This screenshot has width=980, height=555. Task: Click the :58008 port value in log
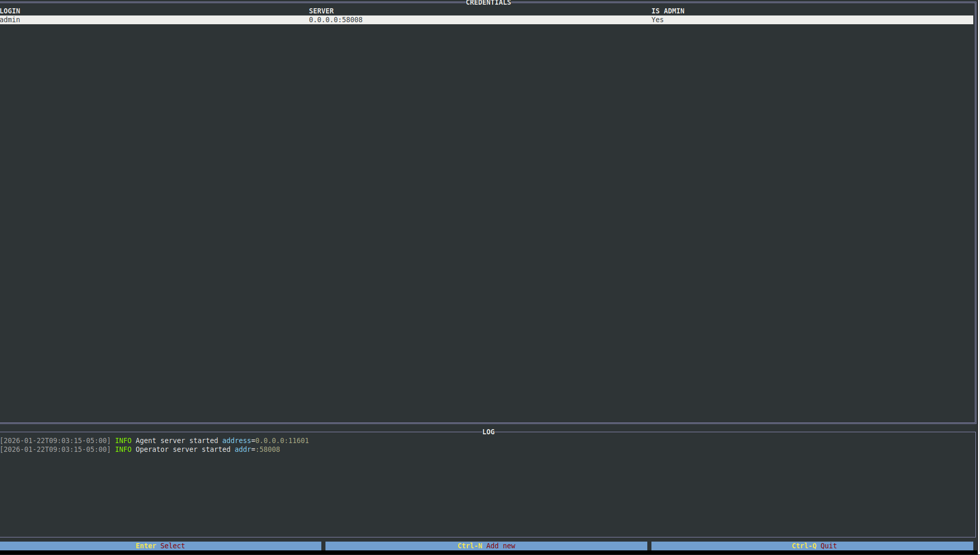click(x=268, y=449)
